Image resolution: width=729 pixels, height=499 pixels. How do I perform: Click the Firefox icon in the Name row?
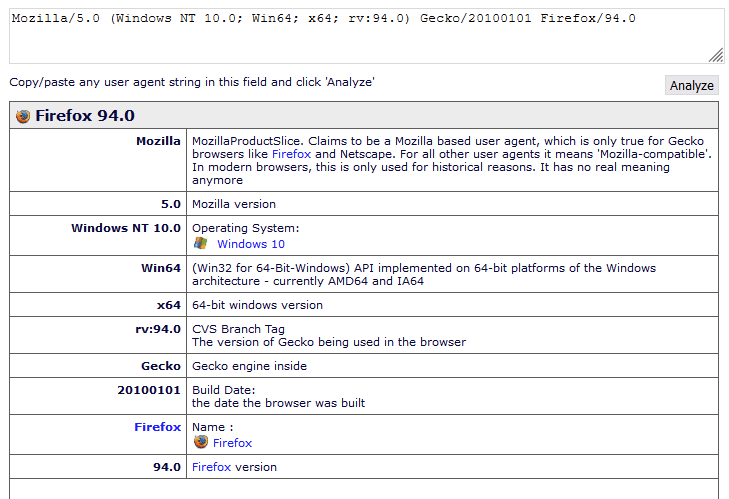pos(201,441)
